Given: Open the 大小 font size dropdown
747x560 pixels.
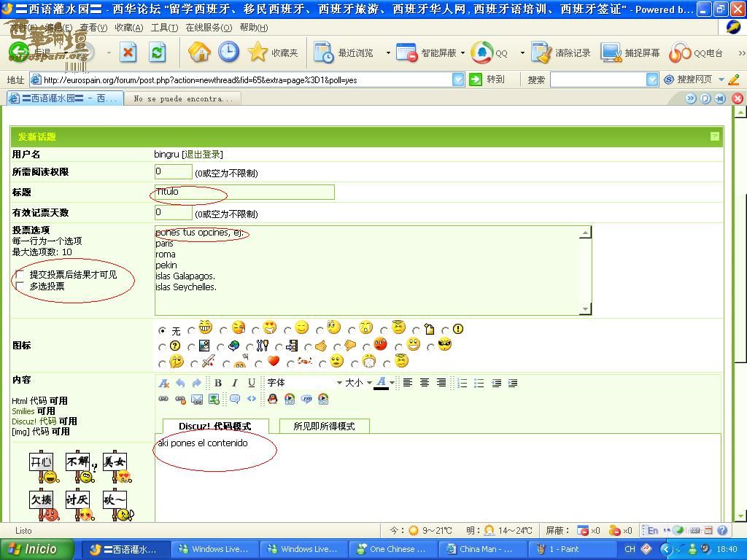Looking at the screenshot, I should tap(358, 383).
